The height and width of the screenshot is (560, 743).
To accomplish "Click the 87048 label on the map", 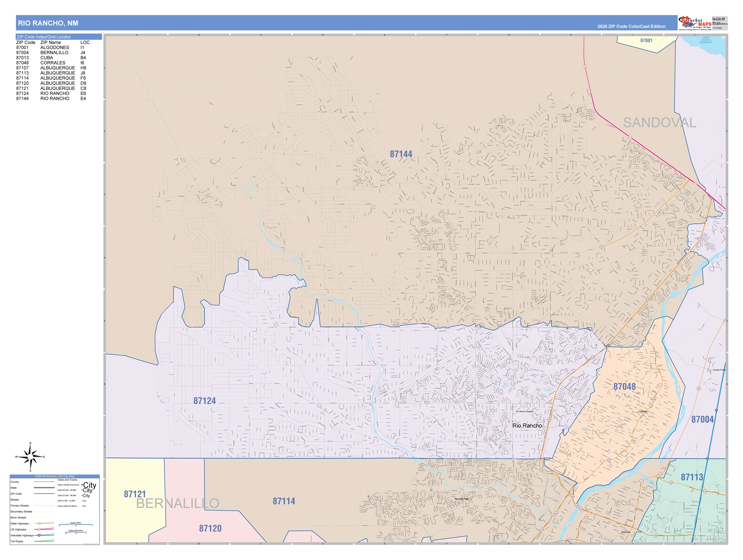I will (x=624, y=387).
